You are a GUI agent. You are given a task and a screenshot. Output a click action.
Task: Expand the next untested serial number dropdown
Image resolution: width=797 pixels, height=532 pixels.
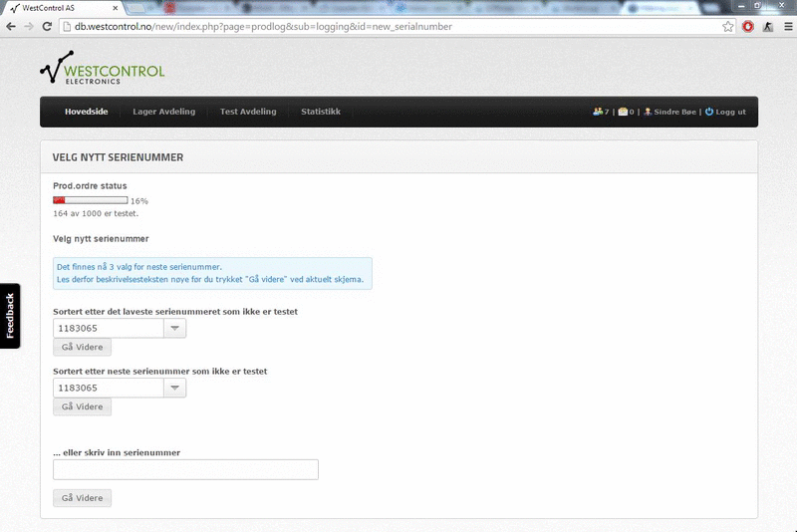pos(175,389)
